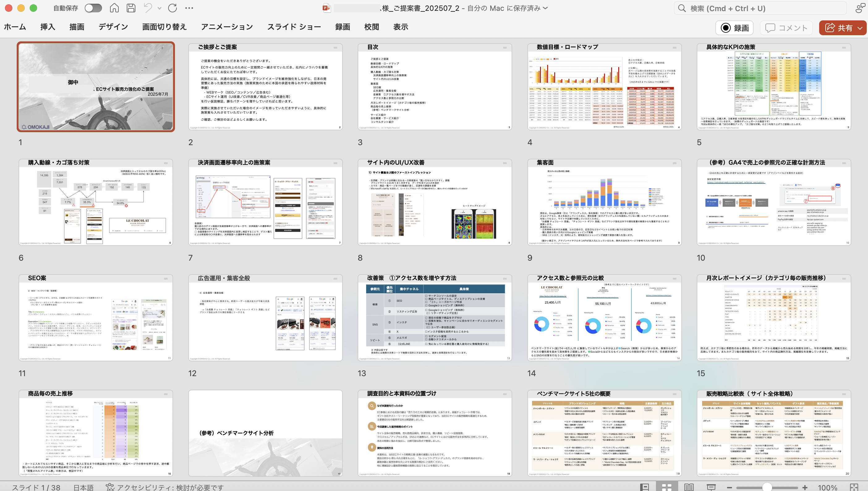Click the Redo circular arrow icon

click(172, 8)
